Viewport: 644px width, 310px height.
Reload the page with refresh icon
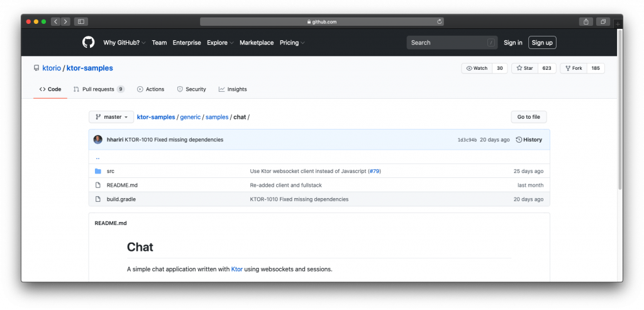(439, 22)
